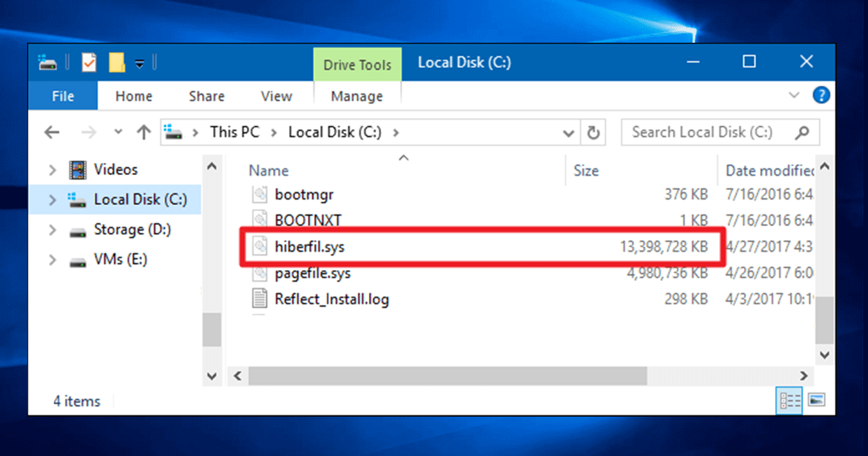Click the Refresh button beside address bar
The width and height of the screenshot is (868, 456).
(593, 132)
